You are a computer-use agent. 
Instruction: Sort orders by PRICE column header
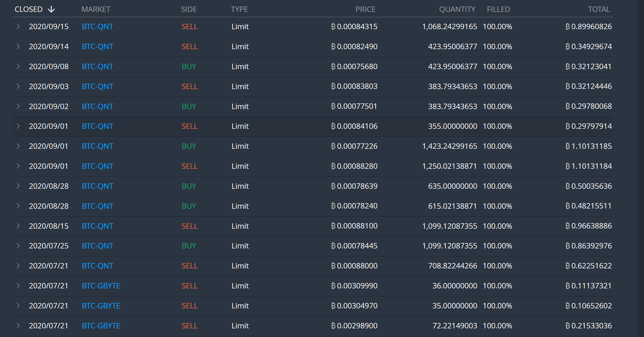tap(365, 9)
